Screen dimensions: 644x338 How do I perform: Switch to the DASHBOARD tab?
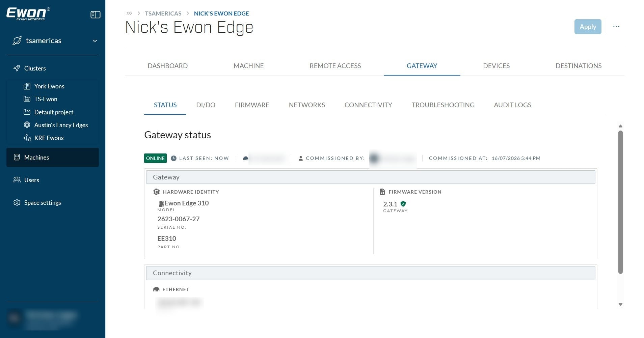click(x=167, y=66)
